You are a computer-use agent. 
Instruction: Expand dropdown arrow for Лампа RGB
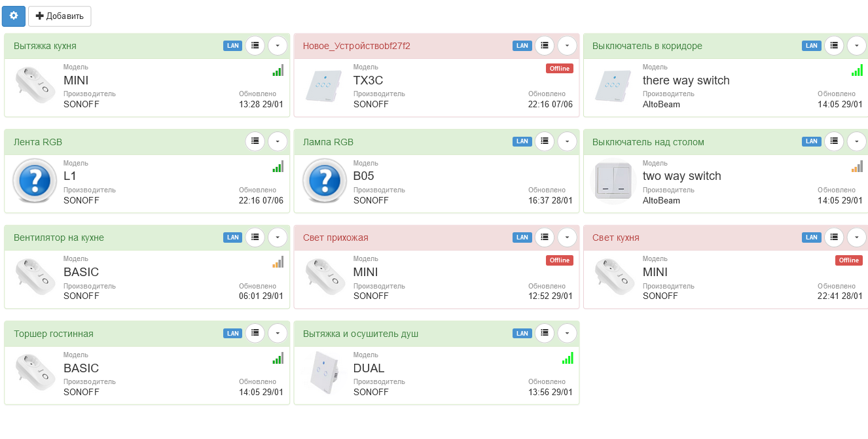tap(567, 141)
